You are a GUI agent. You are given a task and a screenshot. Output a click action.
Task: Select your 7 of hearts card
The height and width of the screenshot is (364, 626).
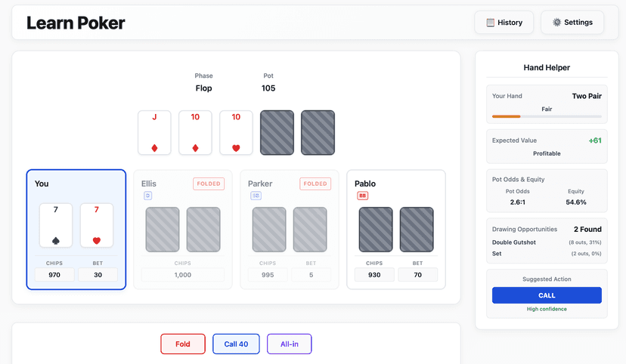point(97,225)
